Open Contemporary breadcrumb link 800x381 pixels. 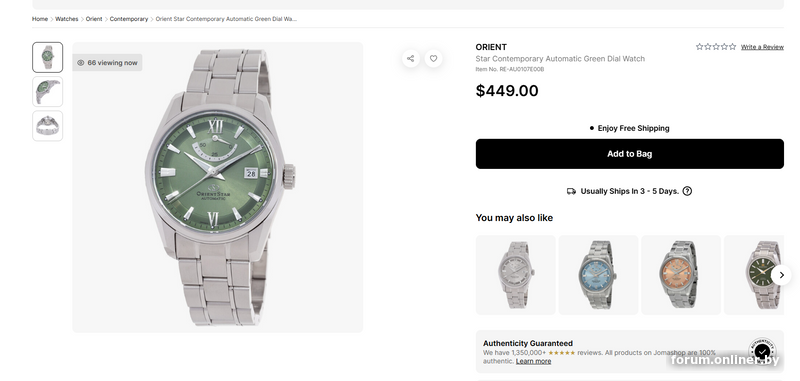pyautogui.click(x=129, y=19)
